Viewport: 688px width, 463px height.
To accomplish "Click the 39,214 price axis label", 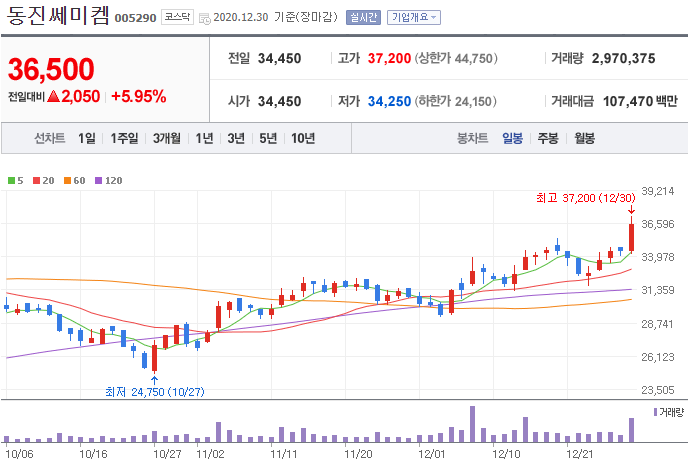I will [x=658, y=191].
